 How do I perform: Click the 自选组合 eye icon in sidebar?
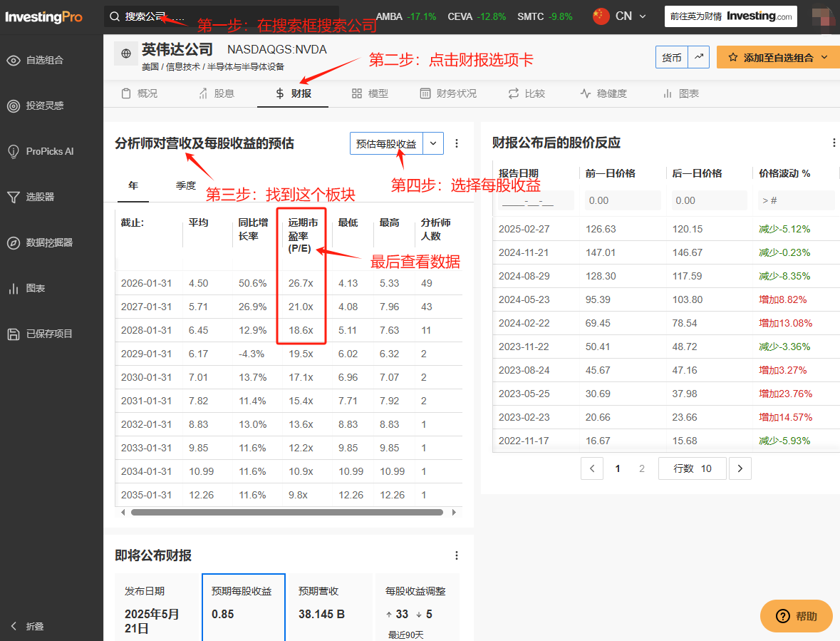click(14, 61)
